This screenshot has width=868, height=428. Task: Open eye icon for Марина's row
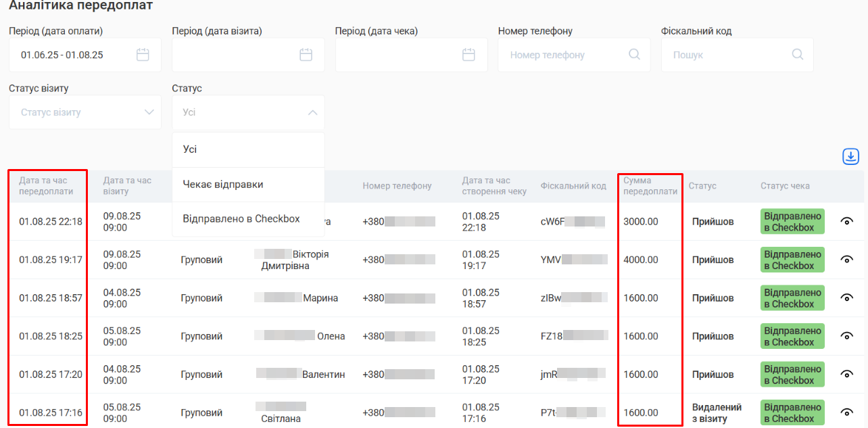(x=846, y=298)
